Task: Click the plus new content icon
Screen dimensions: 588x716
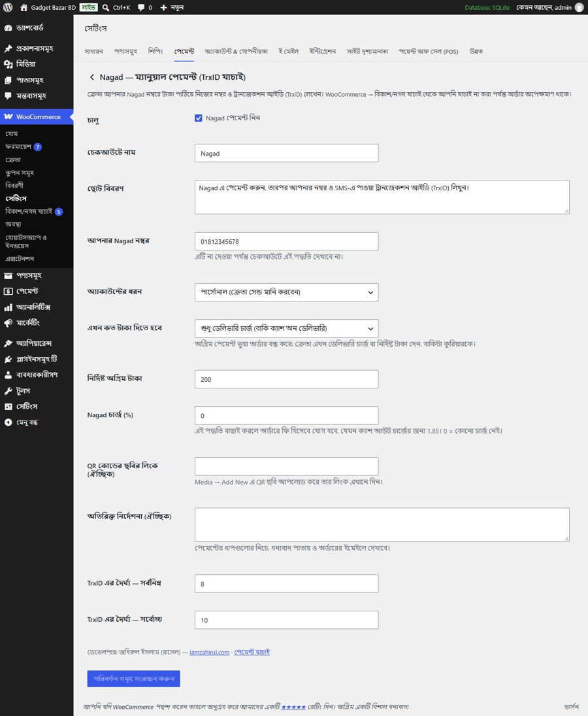Action: [163, 7]
